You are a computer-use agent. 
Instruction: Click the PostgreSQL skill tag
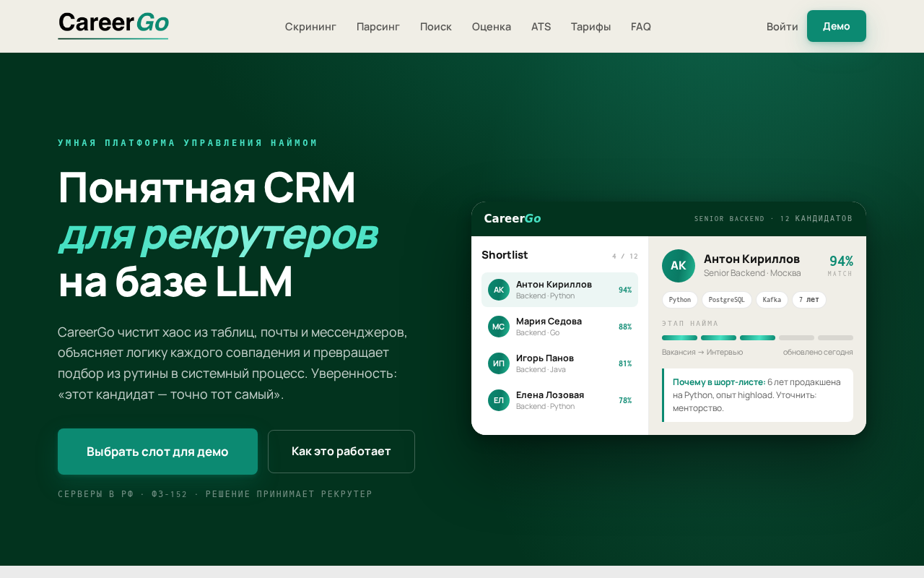click(x=727, y=300)
